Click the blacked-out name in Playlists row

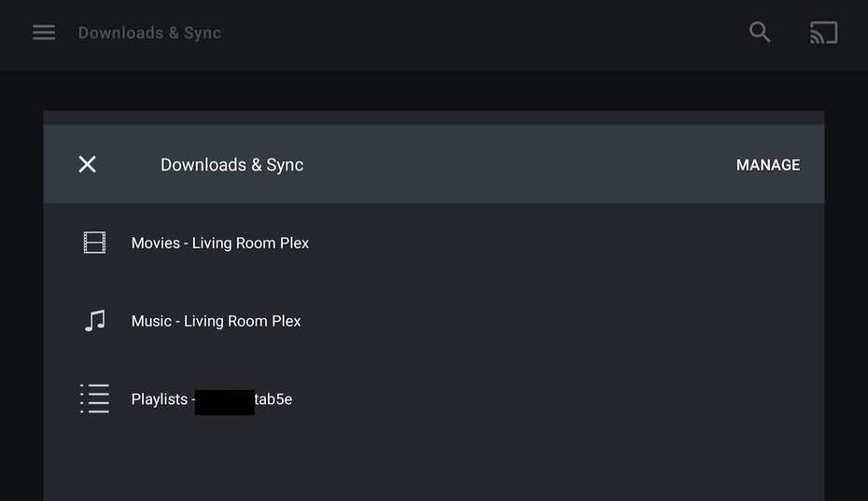[x=224, y=402]
